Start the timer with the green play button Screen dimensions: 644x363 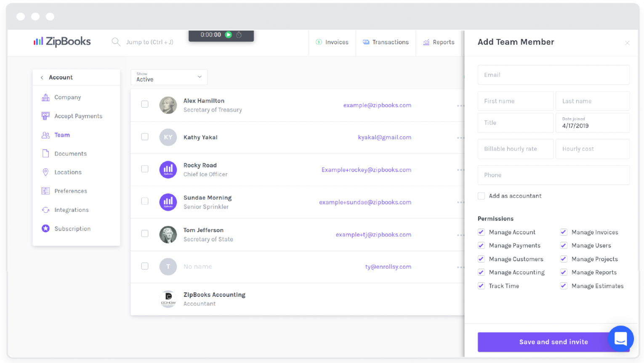[x=229, y=35]
